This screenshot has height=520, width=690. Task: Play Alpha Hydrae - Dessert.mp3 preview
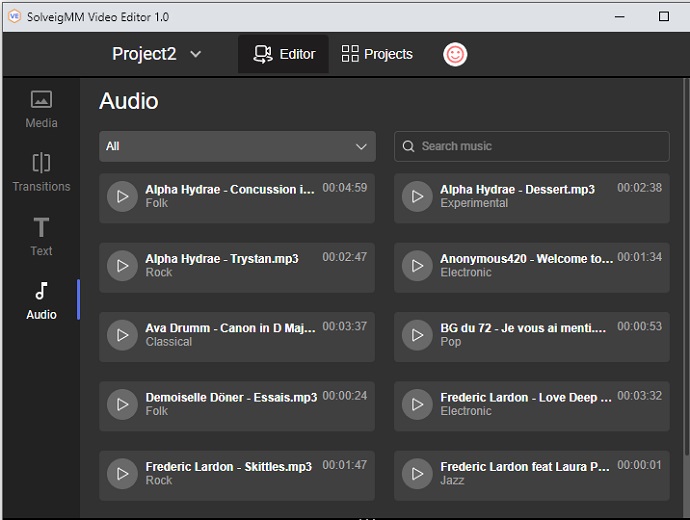click(x=417, y=197)
